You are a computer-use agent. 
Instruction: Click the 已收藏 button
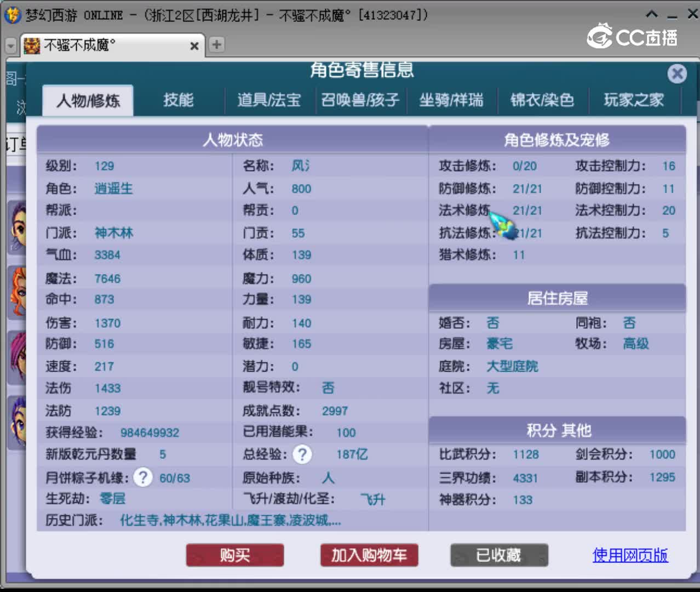(x=499, y=555)
